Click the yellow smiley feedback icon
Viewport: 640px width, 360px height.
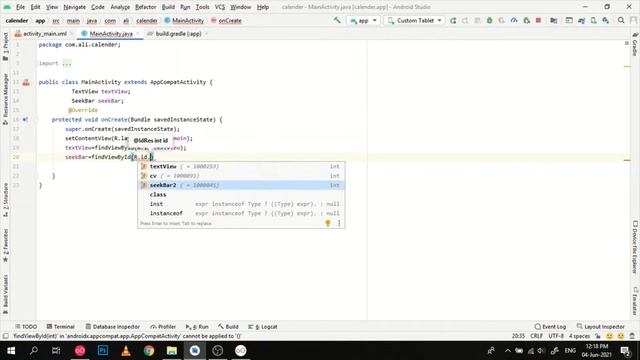coord(609,336)
